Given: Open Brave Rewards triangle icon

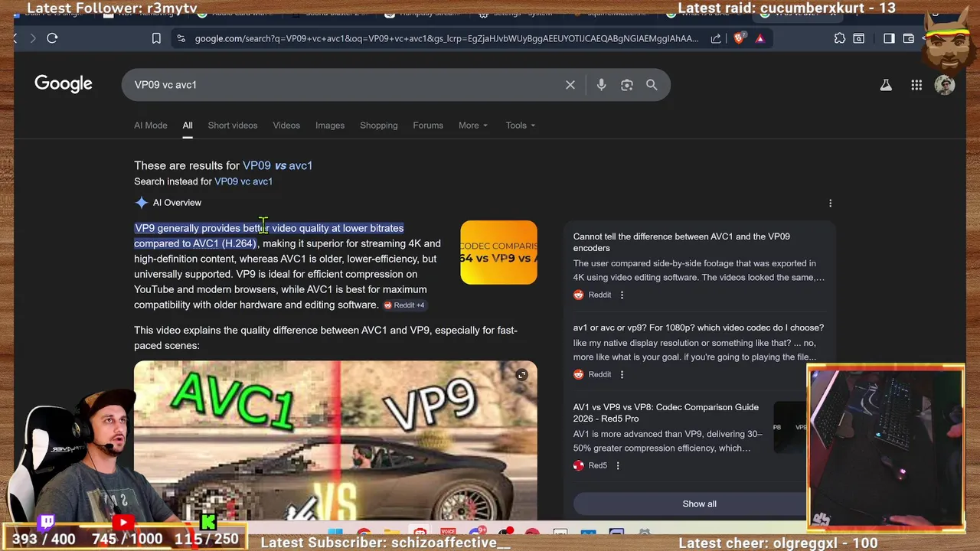Looking at the screenshot, I should (x=759, y=38).
